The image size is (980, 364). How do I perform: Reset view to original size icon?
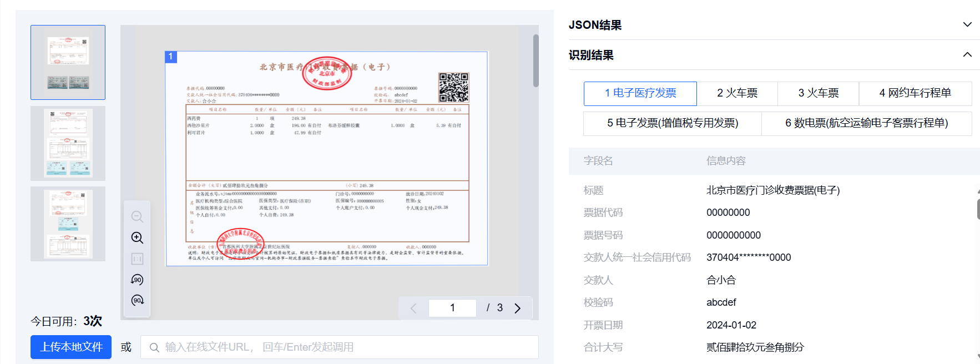tap(137, 259)
